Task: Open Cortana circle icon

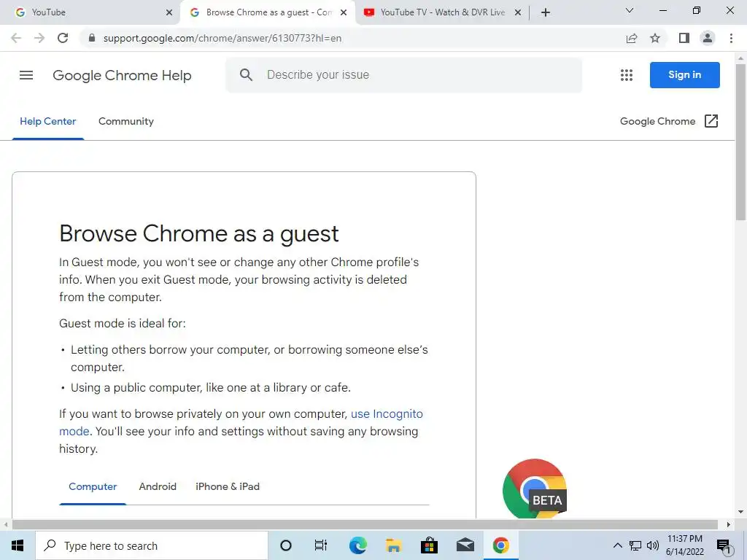Action: coord(286,545)
